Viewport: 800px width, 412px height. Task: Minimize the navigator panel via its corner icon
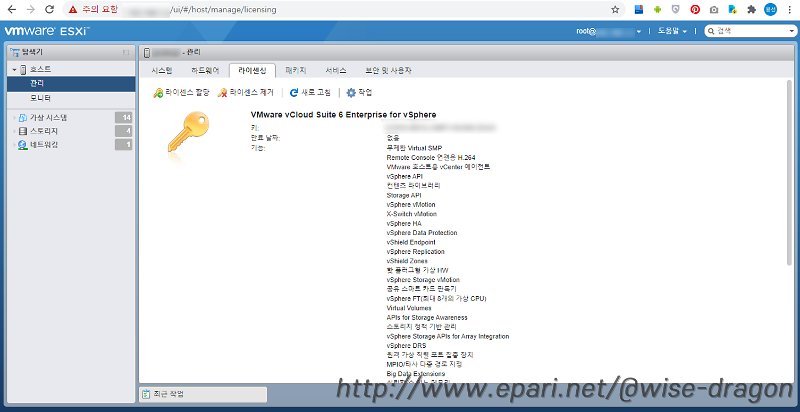point(126,53)
